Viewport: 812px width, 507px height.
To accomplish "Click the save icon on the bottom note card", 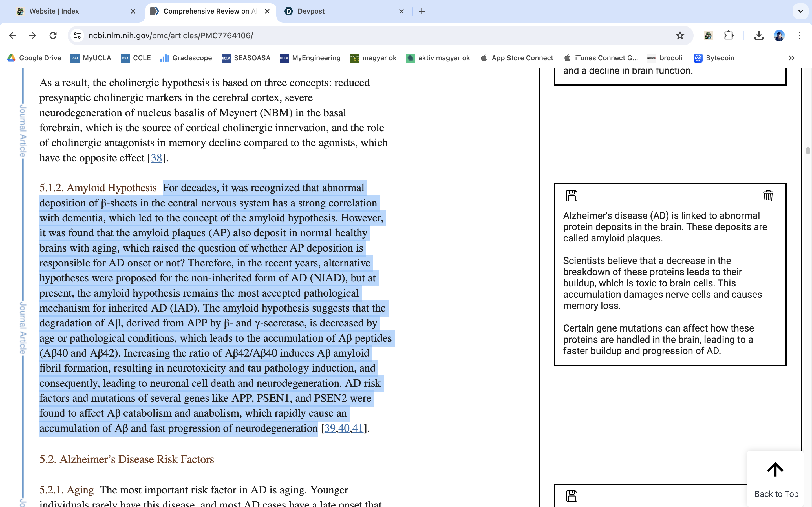I will [572, 496].
